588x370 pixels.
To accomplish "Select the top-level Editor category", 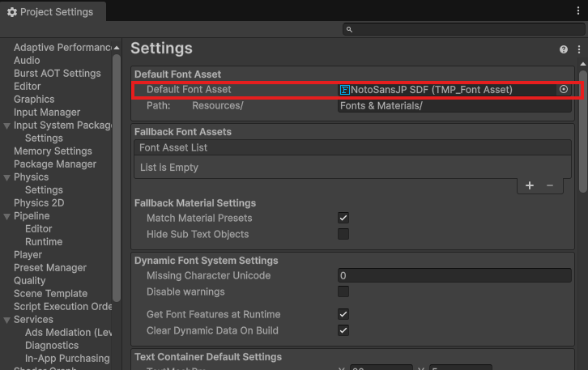I will [27, 86].
